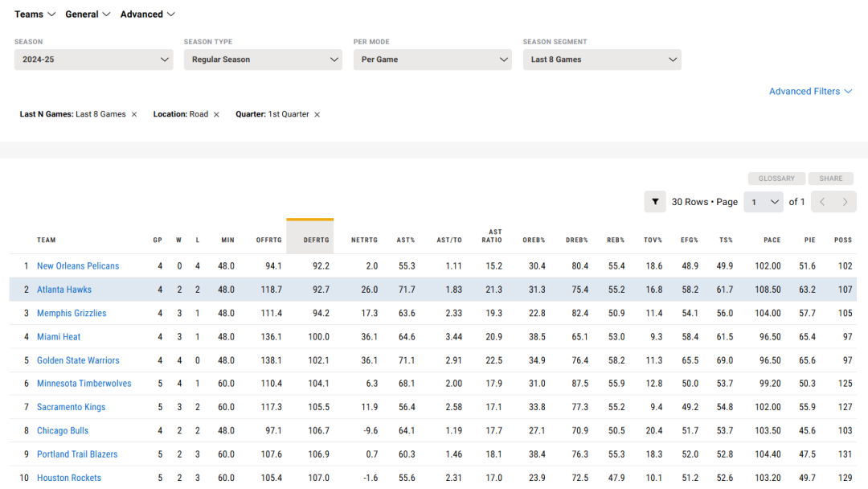Click Pelicans DEFRTG value 92.2
Image resolution: width=868 pixels, height=489 pixels.
[x=321, y=266]
